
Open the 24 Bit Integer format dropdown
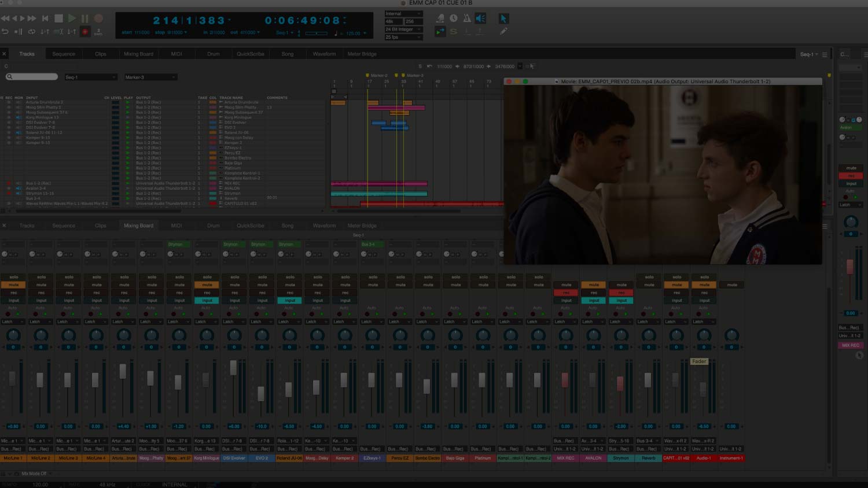[404, 29]
